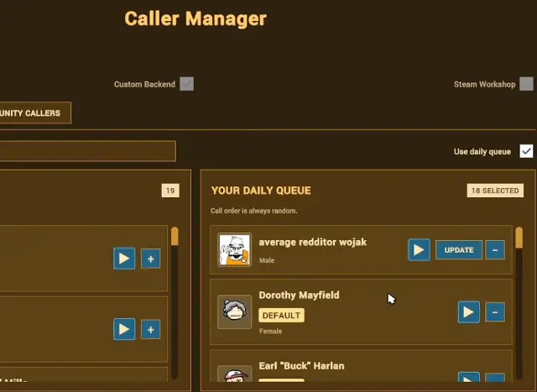Viewport: 537px width, 392px height.
Task: Toggle the Custom Backend checkbox
Action: tap(186, 84)
